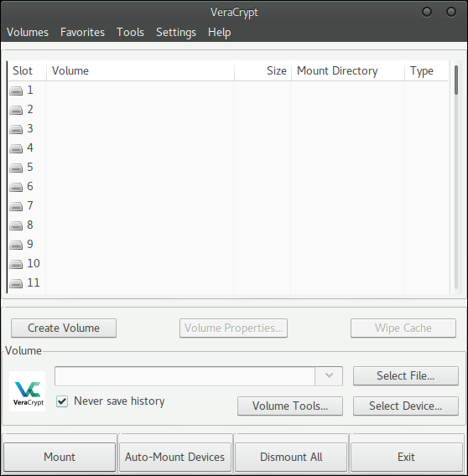The height and width of the screenshot is (476, 468).
Task: Select the drive icon for slot 10
Action: coord(16,265)
